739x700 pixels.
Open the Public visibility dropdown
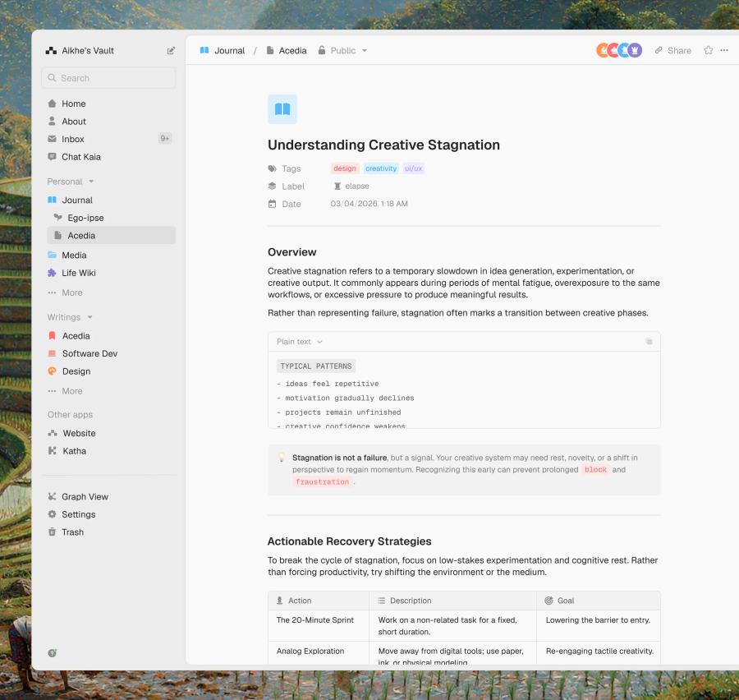(x=342, y=50)
